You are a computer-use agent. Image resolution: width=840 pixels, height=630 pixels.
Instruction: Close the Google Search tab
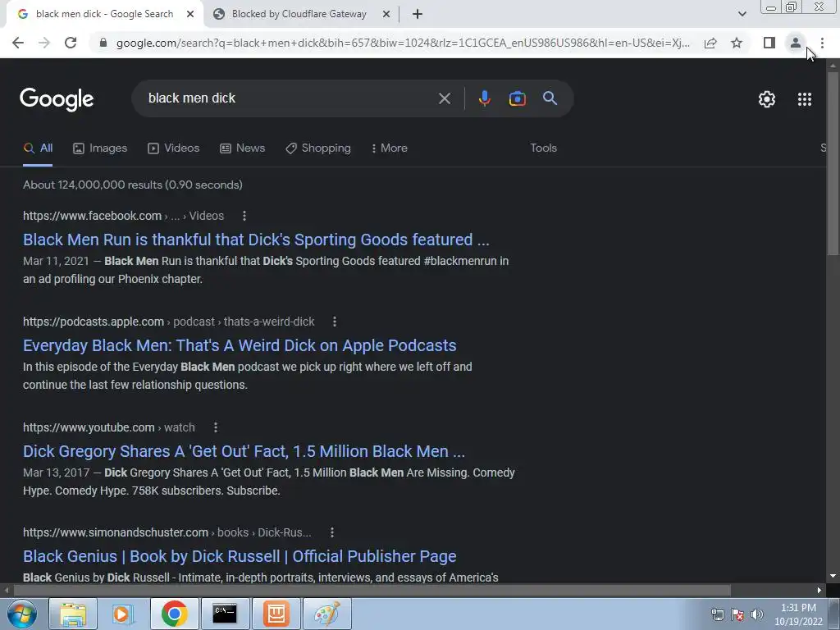(x=190, y=15)
